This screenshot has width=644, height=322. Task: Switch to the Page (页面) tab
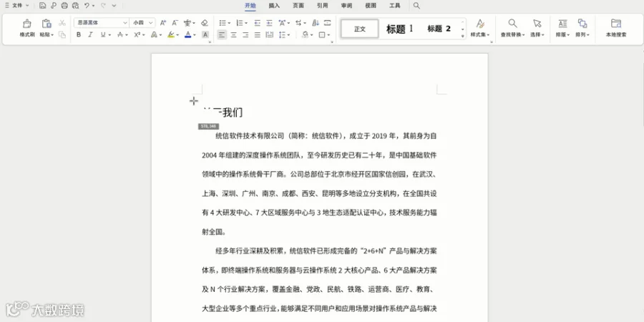pyautogui.click(x=298, y=6)
